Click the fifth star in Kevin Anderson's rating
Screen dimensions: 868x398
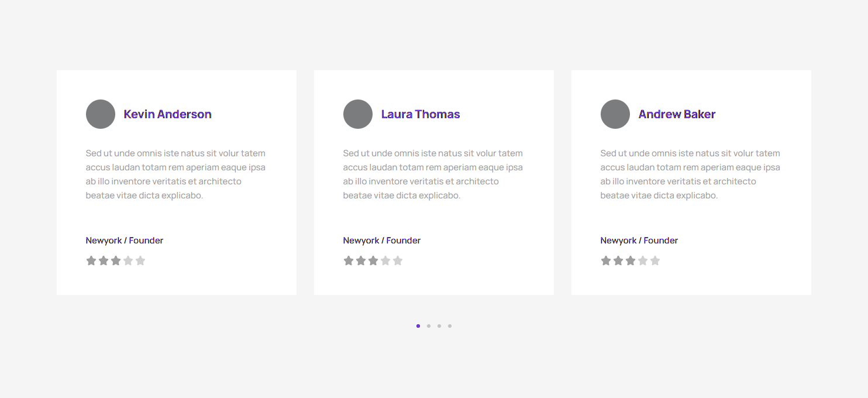pos(140,260)
